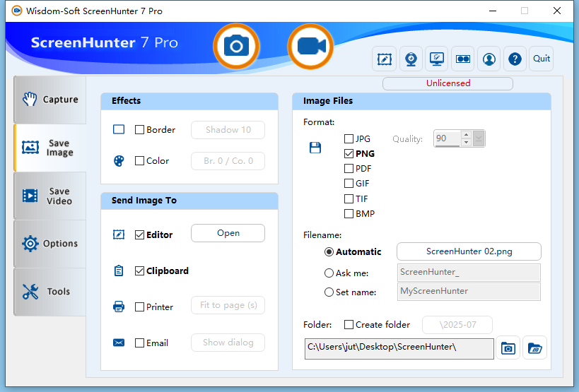Click the Show dialog button

pos(228,343)
